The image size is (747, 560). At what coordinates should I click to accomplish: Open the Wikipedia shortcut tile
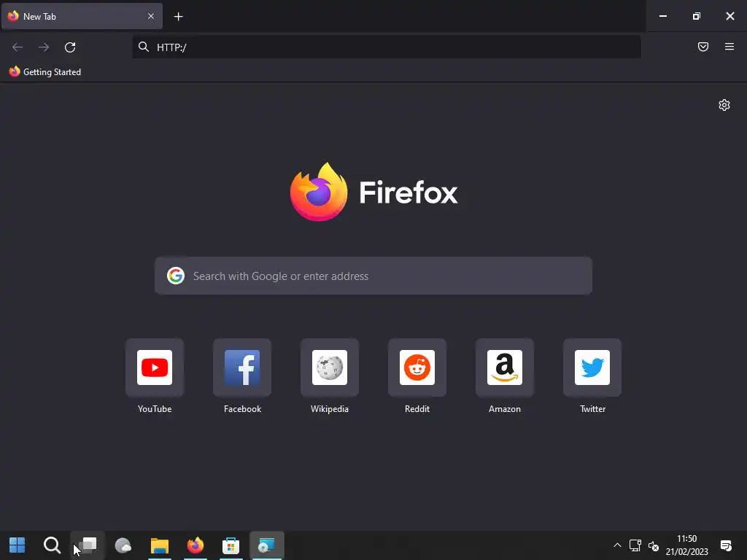(x=330, y=367)
